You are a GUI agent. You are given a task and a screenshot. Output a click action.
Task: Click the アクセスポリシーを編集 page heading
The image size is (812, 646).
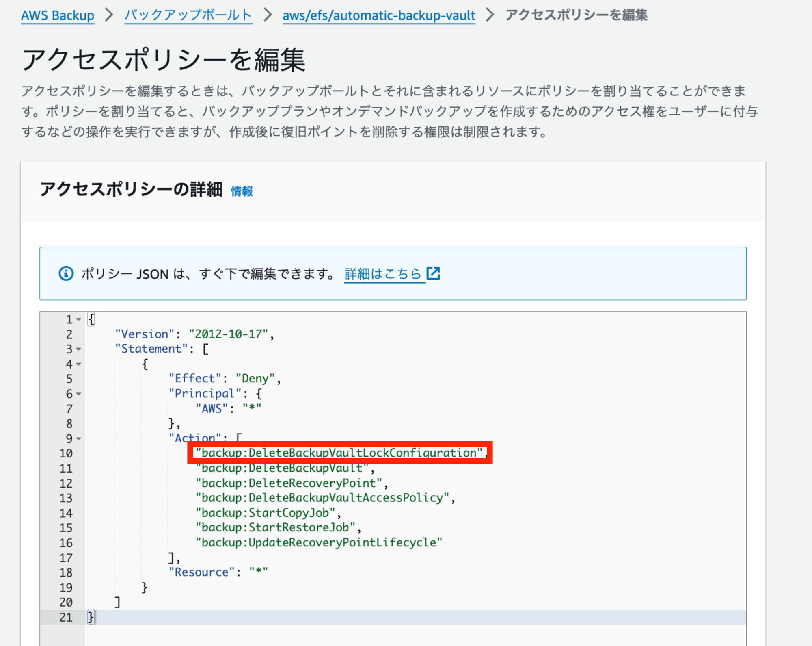(163, 59)
